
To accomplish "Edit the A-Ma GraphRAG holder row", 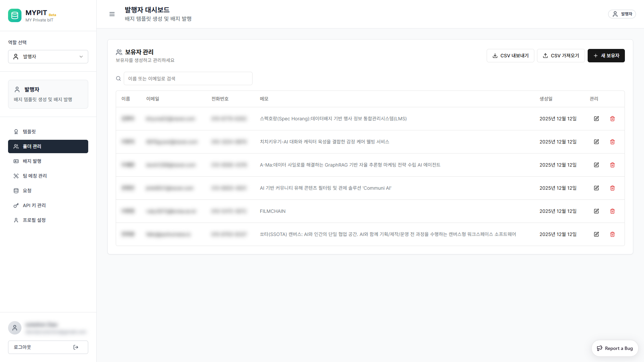I will [596, 165].
